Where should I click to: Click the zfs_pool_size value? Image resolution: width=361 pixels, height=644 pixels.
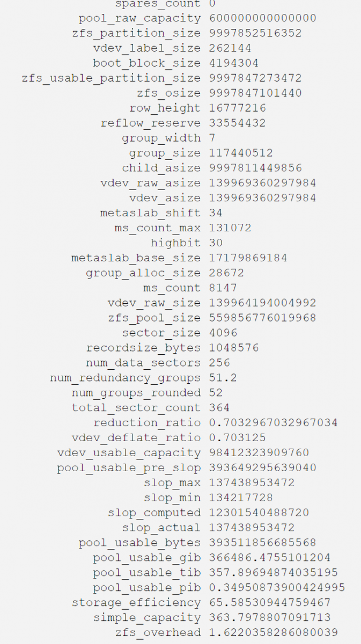[x=263, y=318]
